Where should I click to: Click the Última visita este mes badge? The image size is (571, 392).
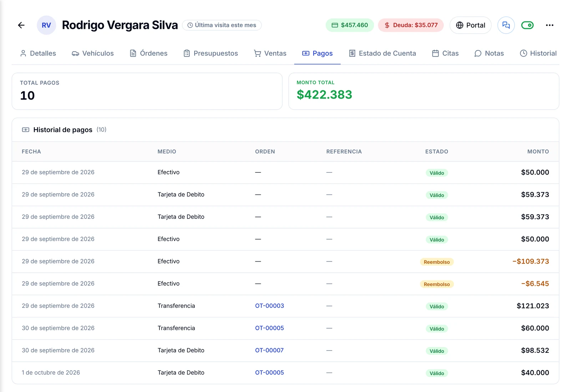[222, 25]
